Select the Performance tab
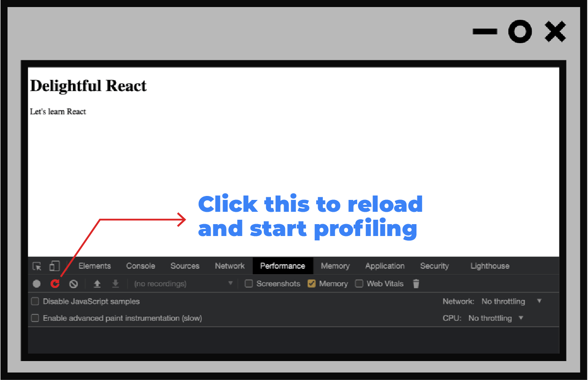This screenshot has height=380, width=588. pyautogui.click(x=283, y=266)
